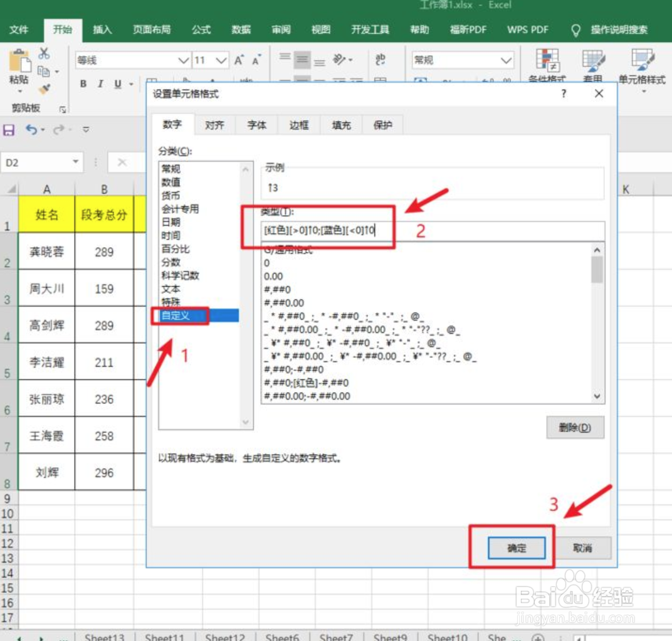Toggle Italic formatting
This screenshot has width=672, height=641.
pyautogui.click(x=100, y=83)
